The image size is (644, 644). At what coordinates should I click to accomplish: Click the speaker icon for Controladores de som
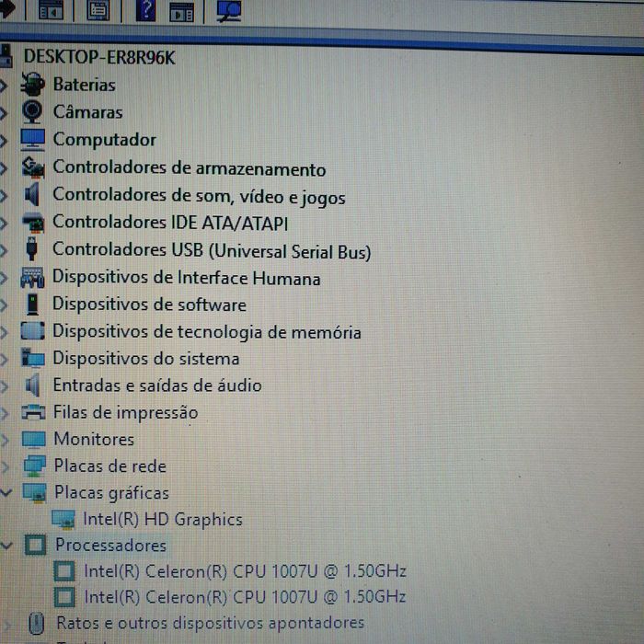[32, 195]
